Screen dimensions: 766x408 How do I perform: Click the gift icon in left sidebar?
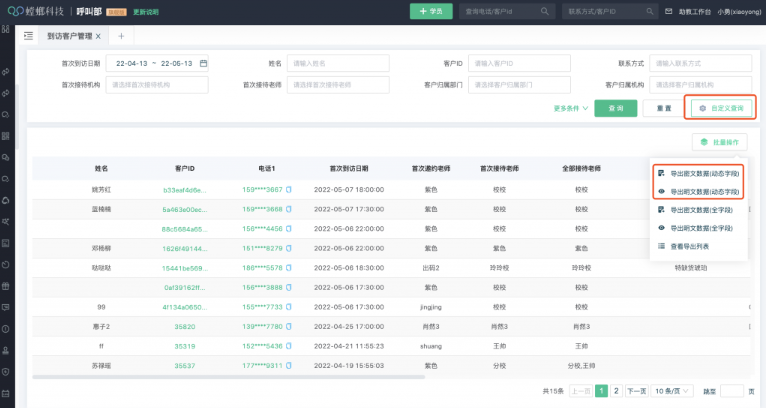(x=6, y=286)
